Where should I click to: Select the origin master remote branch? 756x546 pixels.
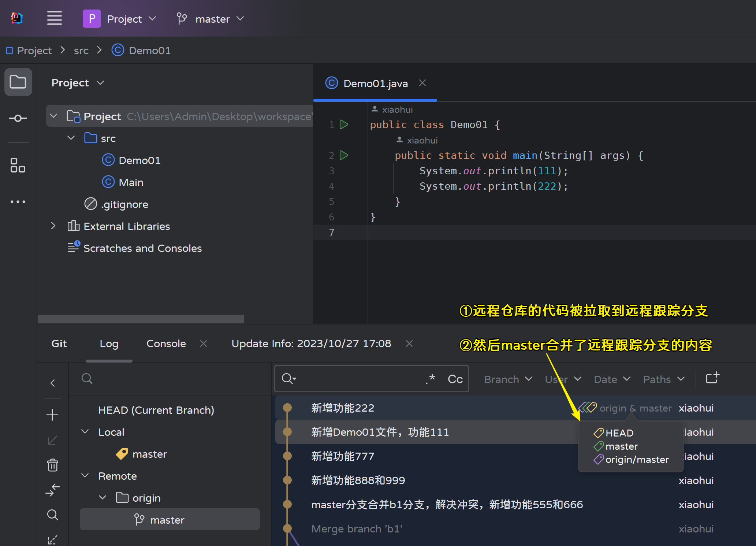tap(167, 520)
